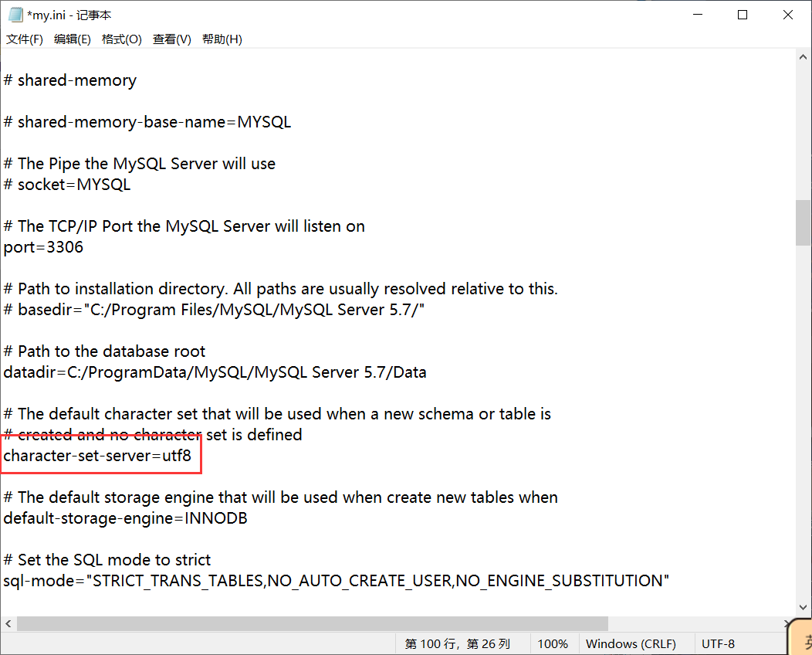Click the 100% zoom indicator
Screen dimensions: 812x655
coord(553,643)
